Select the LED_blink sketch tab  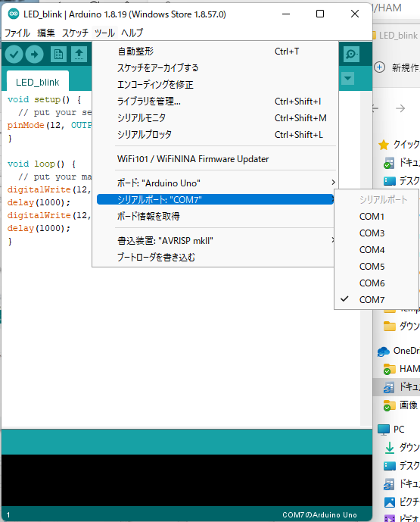(x=38, y=82)
